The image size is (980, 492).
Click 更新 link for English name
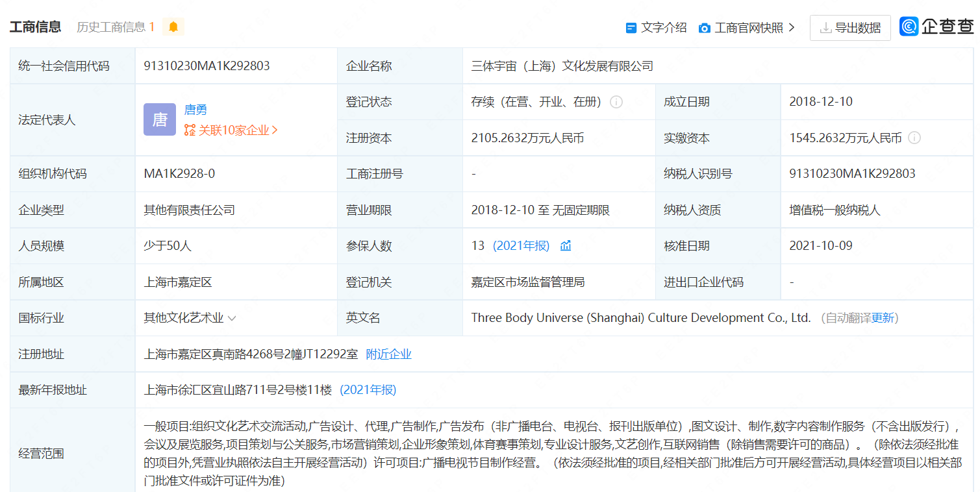(x=883, y=318)
